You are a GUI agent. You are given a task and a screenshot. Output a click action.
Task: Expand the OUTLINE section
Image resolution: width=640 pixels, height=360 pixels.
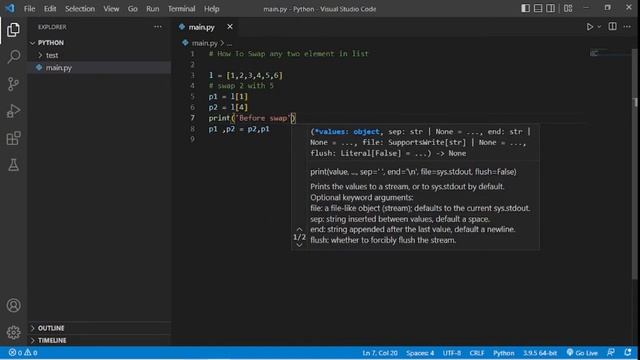99,328
